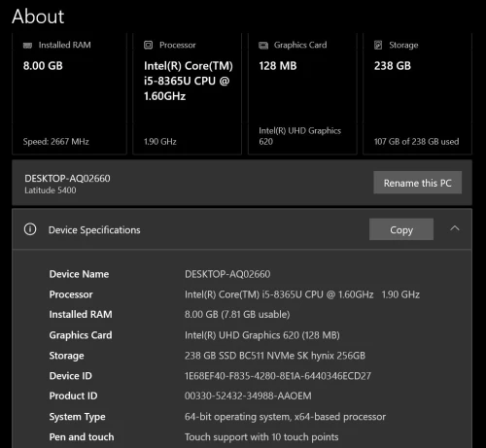Select the i5-8365U processor card title
The image size is (486, 448).
click(x=189, y=81)
